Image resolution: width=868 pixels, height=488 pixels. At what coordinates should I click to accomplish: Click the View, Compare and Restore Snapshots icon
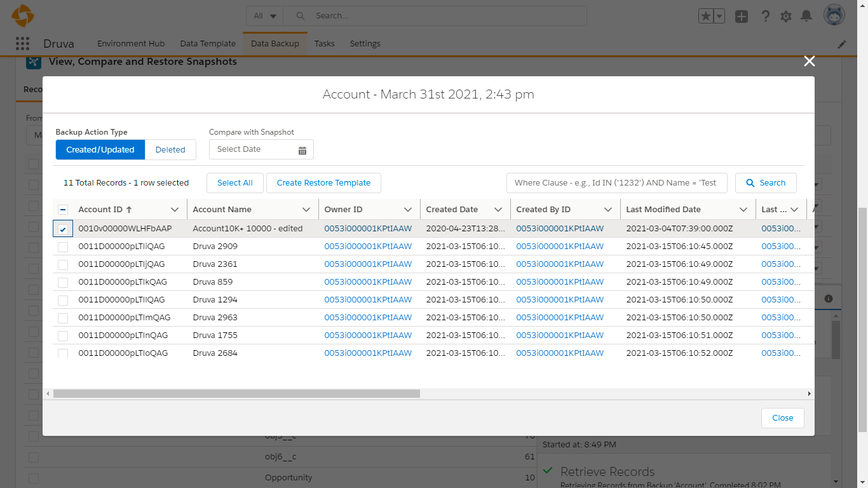click(x=34, y=62)
